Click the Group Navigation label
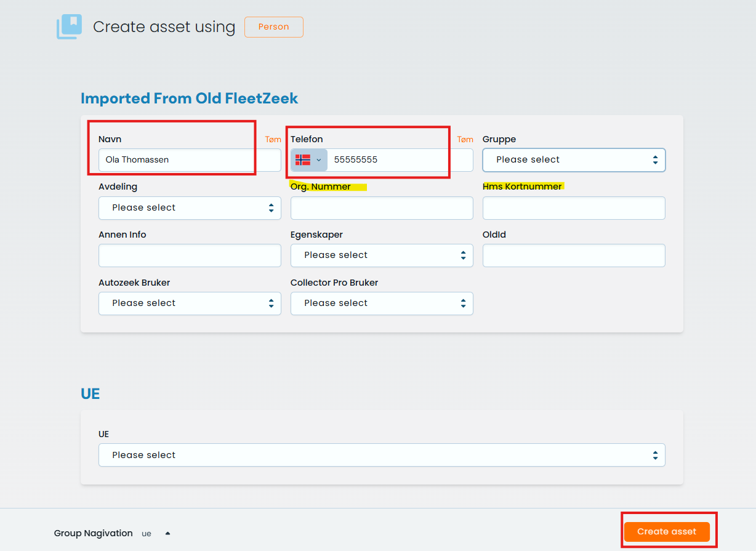Image resolution: width=756 pixels, height=551 pixels. pyautogui.click(x=93, y=533)
